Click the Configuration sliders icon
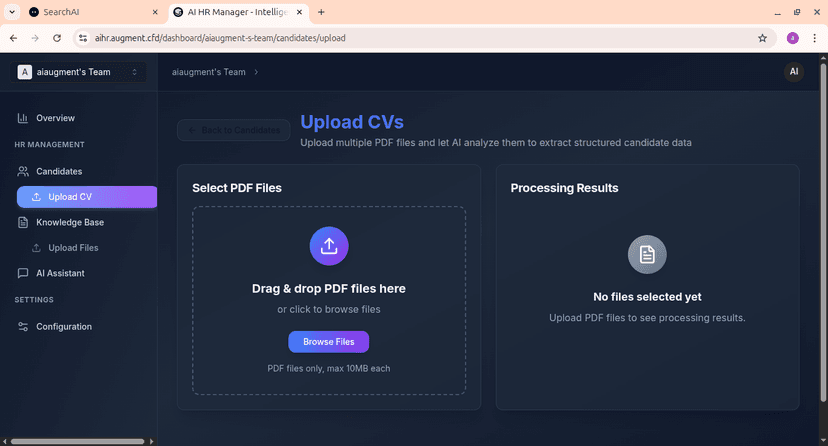Image resolution: width=828 pixels, height=446 pixels. (x=23, y=327)
